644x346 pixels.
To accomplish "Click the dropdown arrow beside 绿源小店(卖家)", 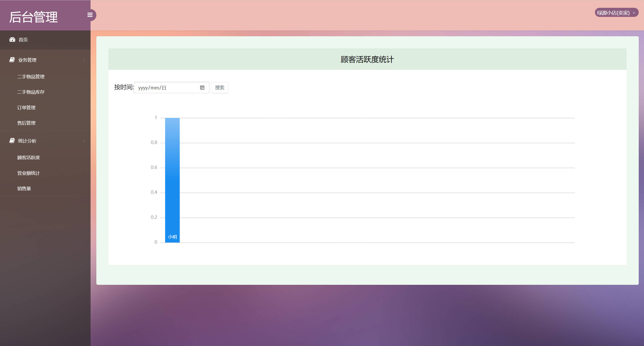I will 634,12.
